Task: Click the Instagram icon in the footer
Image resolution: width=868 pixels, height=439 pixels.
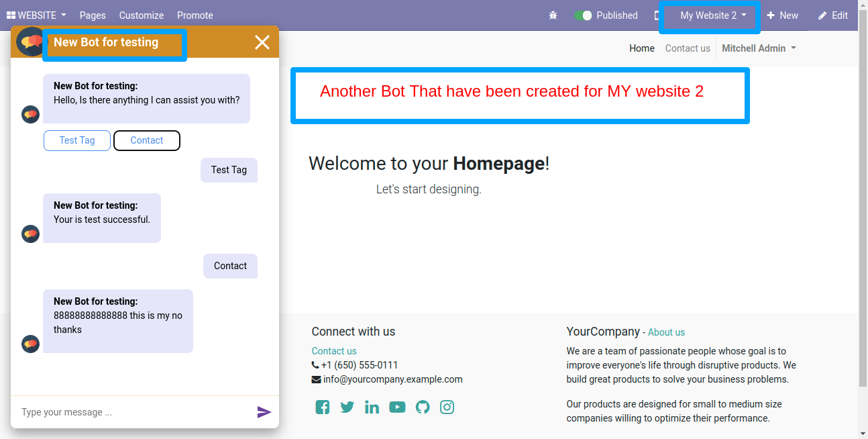Action: coord(447,407)
